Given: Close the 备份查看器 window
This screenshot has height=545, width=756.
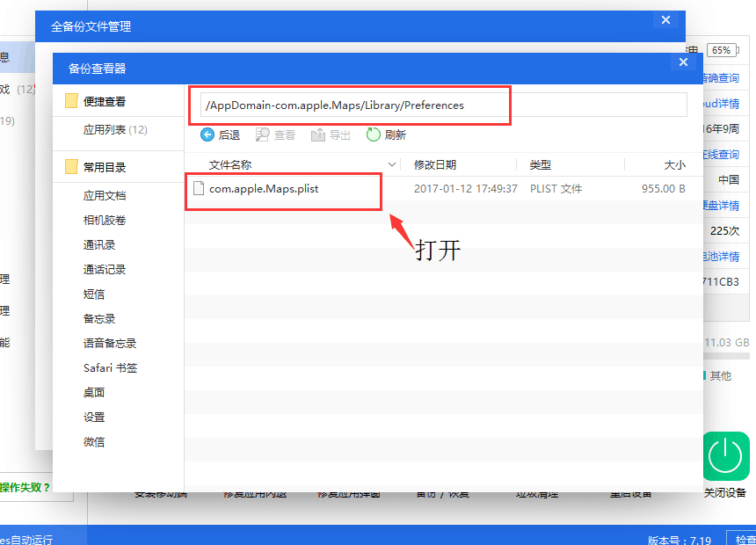Looking at the screenshot, I should [x=683, y=62].
